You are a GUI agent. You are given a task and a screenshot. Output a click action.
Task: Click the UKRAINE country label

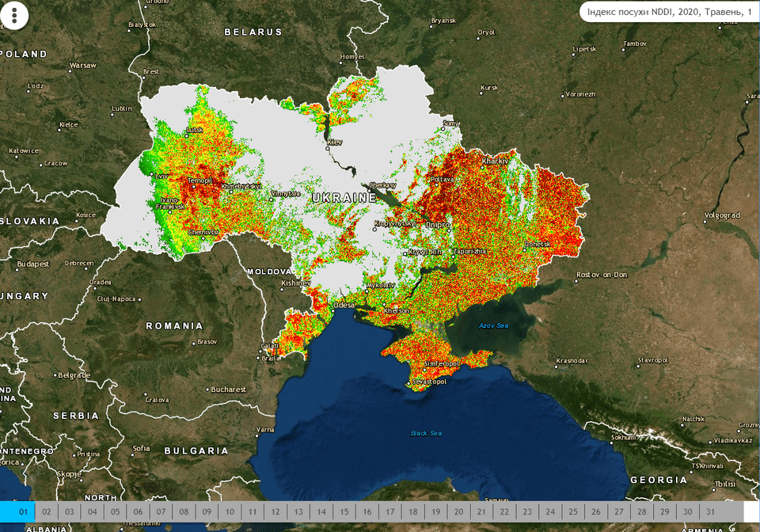[x=344, y=198]
